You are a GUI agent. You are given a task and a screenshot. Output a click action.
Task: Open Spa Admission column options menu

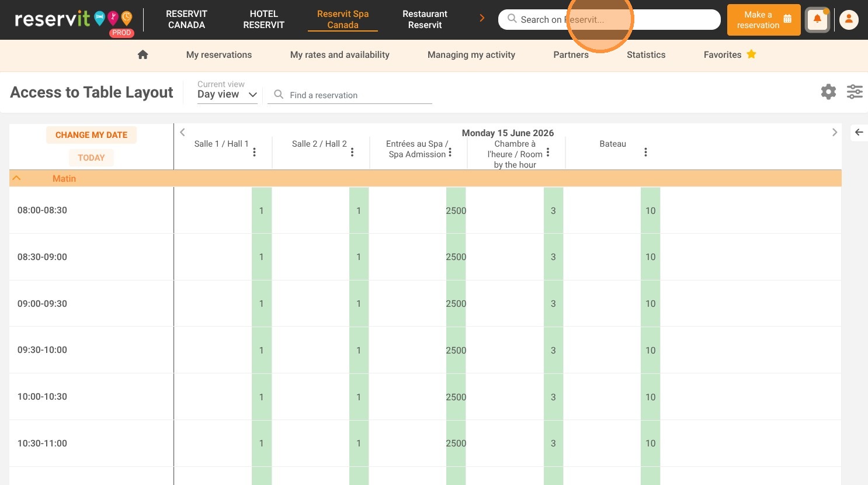(x=450, y=152)
